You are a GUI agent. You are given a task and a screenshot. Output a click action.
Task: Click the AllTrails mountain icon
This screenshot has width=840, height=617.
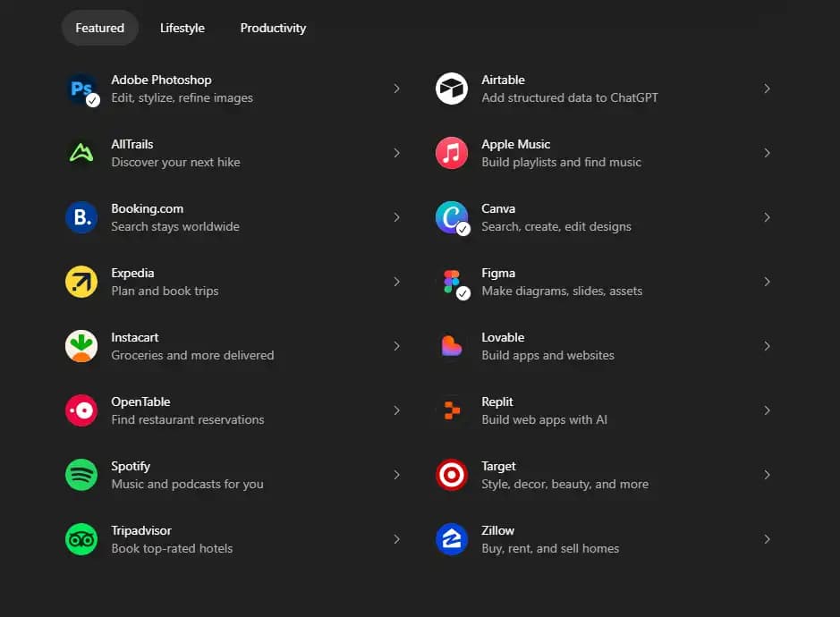[81, 153]
